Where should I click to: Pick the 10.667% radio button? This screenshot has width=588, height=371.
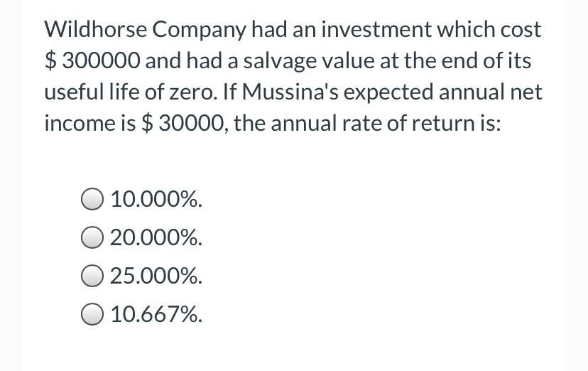[92, 314]
